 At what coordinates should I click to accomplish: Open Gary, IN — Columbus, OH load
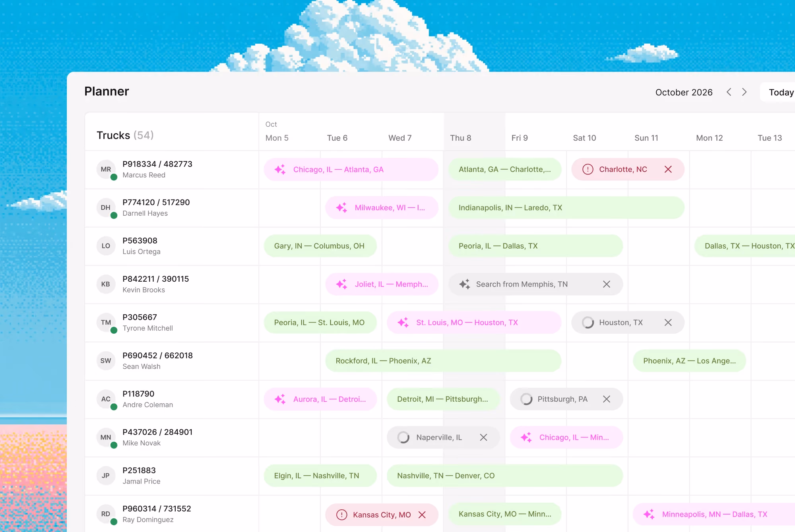coord(320,246)
